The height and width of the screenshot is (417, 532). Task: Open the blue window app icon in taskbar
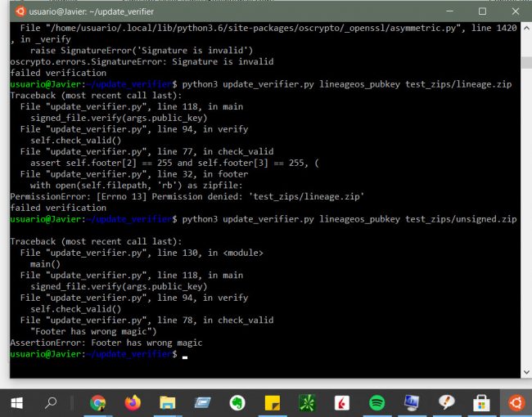point(202,403)
